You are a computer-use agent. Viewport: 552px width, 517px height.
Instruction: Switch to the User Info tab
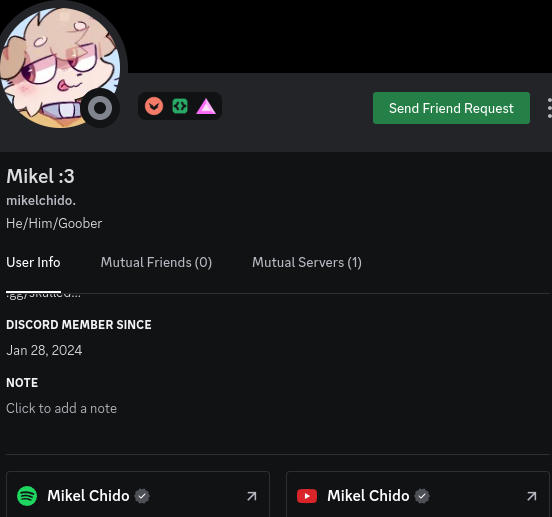click(x=33, y=263)
